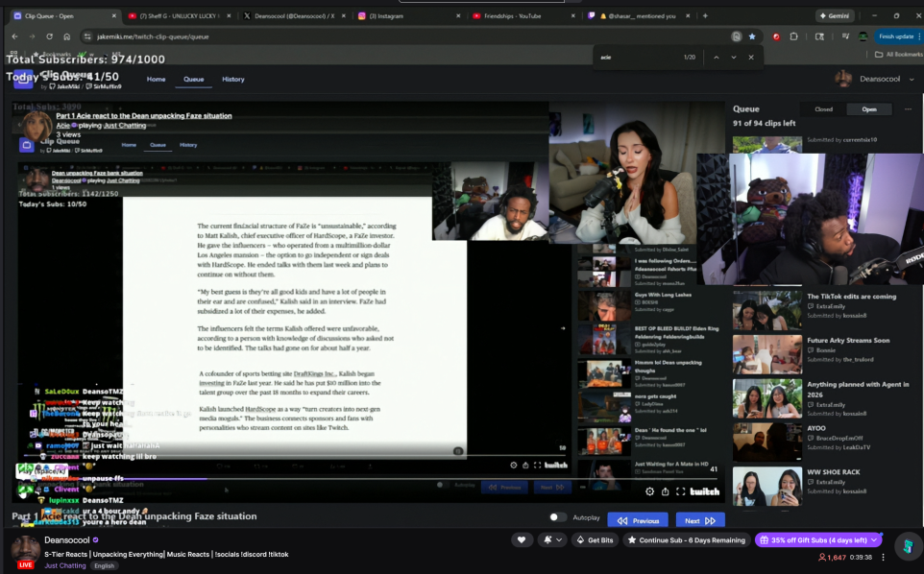Go to the Previous clip
This screenshot has width=924, height=574.
coord(638,520)
